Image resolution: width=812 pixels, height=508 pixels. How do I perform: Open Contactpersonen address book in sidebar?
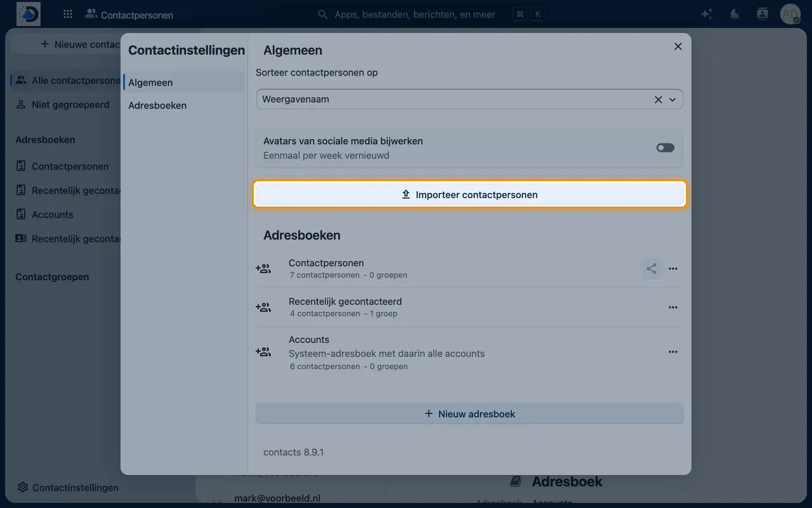point(67,166)
